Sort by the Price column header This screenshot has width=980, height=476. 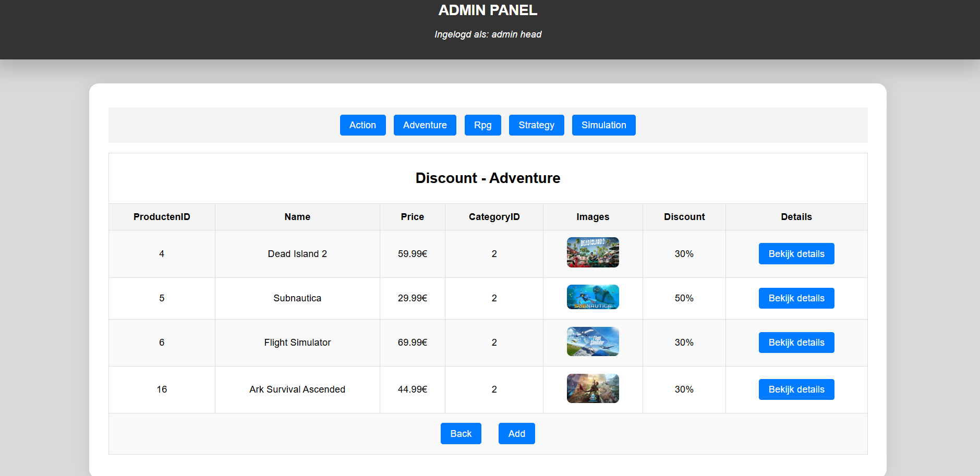pos(412,216)
